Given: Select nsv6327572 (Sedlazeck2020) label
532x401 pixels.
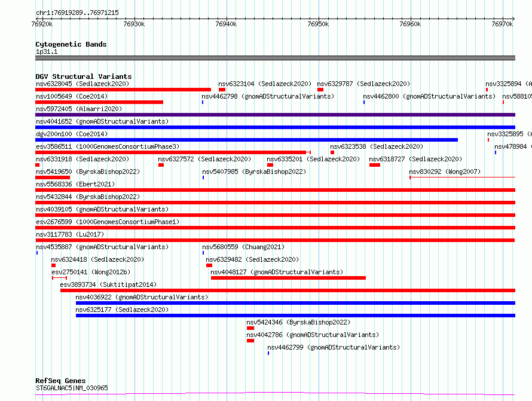Looking at the screenshot, I should pos(204,159).
